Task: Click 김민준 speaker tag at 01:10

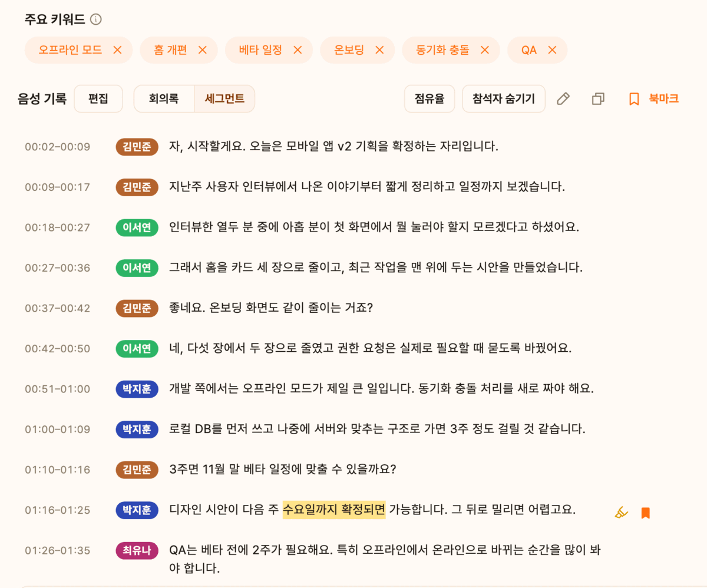Action: click(x=137, y=470)
